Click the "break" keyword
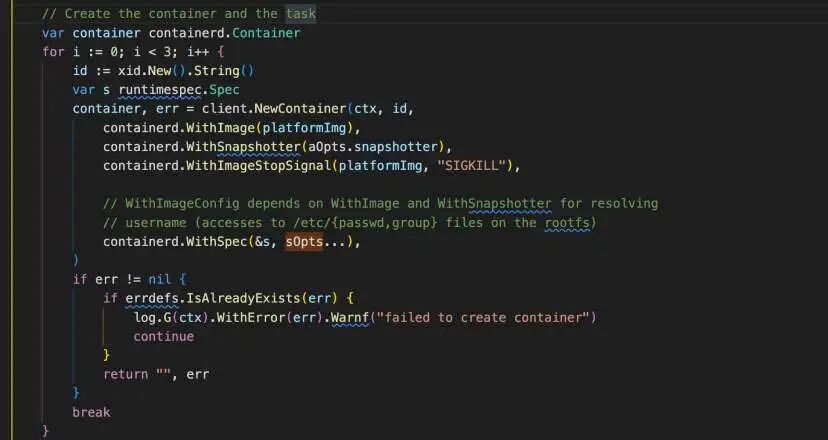 point(91,412)
